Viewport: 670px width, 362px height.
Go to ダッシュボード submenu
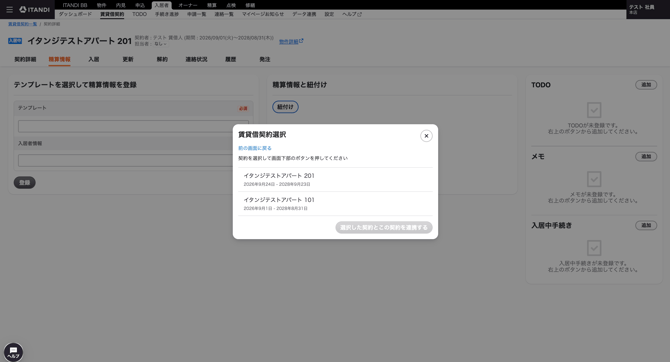[x=75, y=14]
